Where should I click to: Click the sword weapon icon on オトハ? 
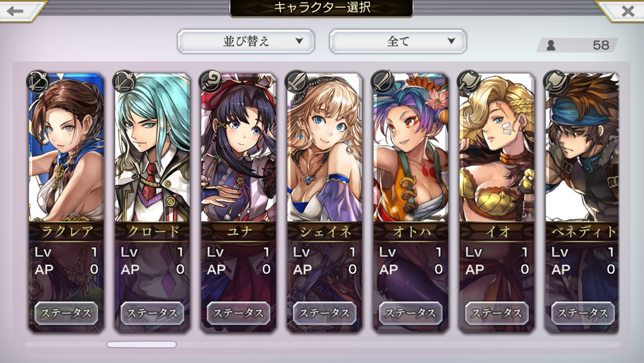point(382,81)
